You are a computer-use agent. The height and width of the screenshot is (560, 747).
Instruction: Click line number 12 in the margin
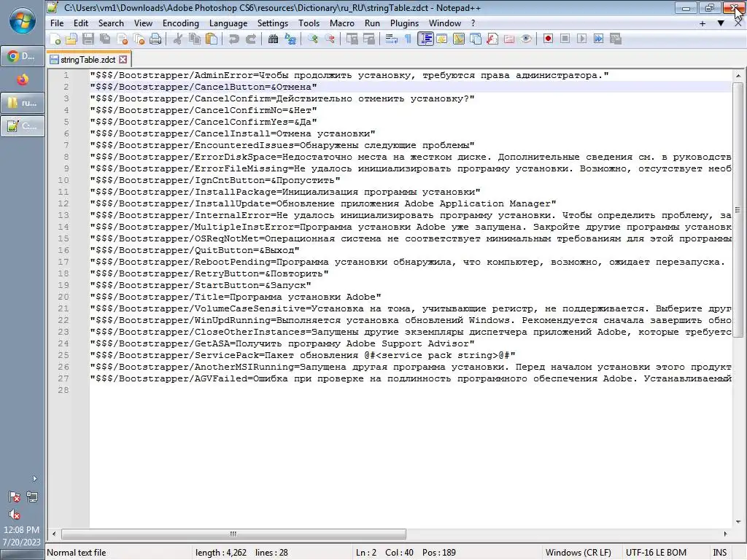pos(63,204)
